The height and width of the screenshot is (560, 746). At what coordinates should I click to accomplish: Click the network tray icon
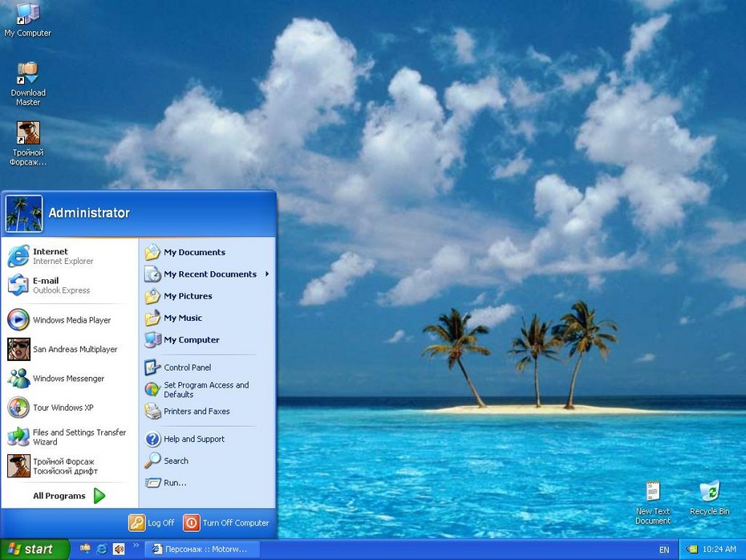point(691,550)
